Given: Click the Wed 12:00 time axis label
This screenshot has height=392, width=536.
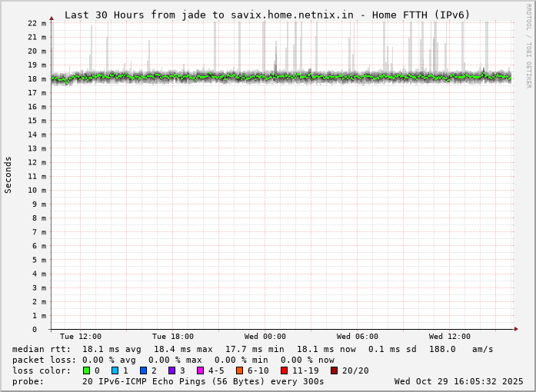Looking at the screenshot, I should (x=450, y=337).
